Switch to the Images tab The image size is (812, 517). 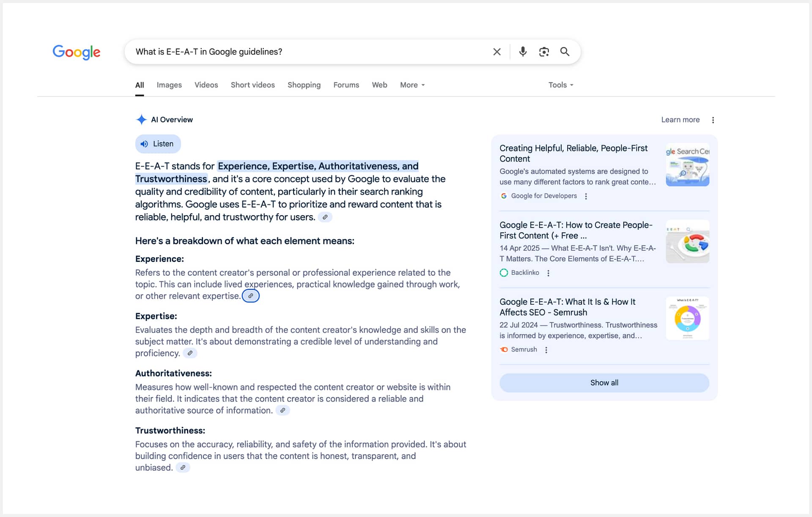click(x=169, y=85)
